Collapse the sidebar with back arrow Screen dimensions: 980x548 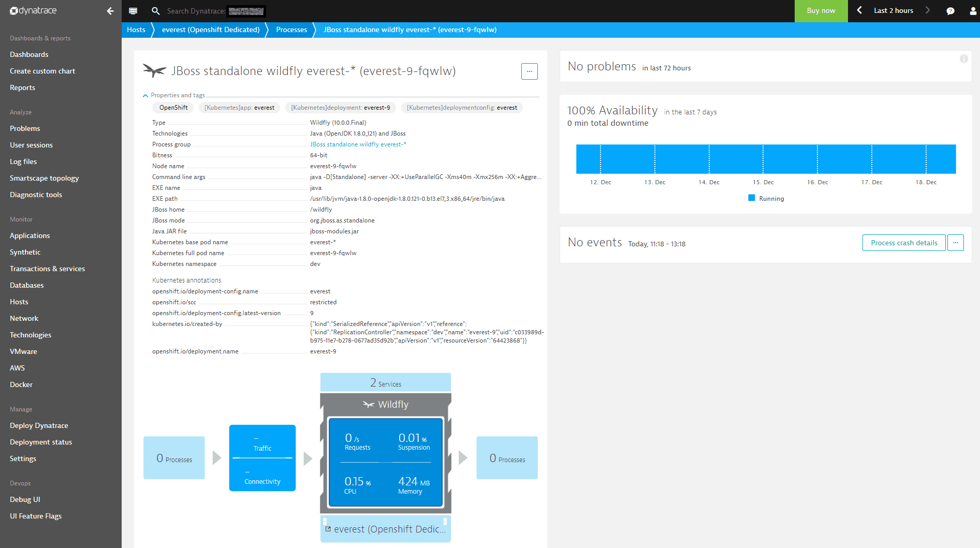pos(110,11)
